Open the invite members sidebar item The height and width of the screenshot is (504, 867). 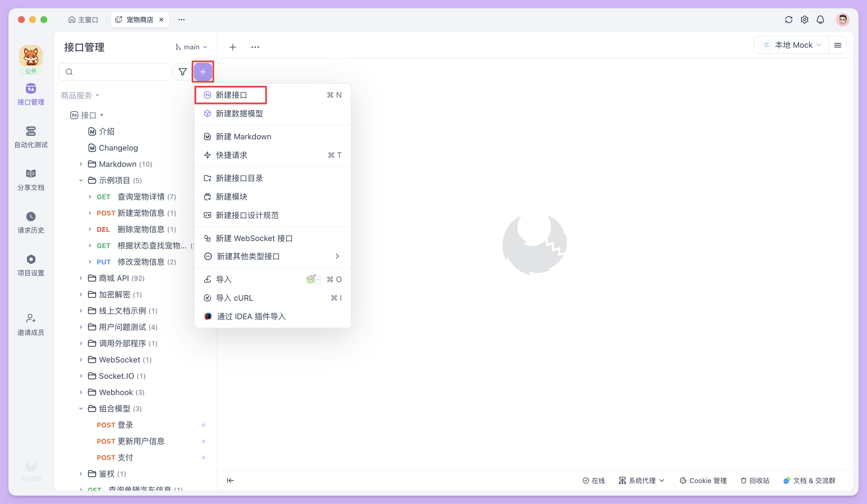(31, 325)
